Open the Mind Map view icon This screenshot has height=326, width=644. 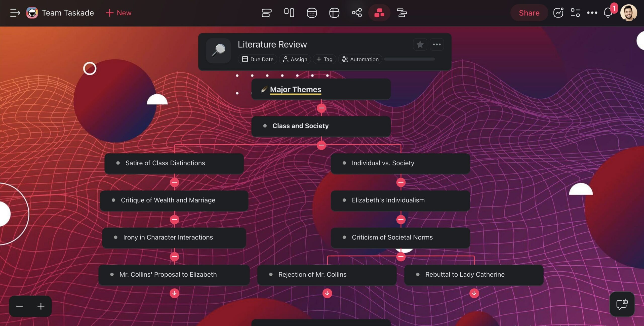tap(356, 13)
